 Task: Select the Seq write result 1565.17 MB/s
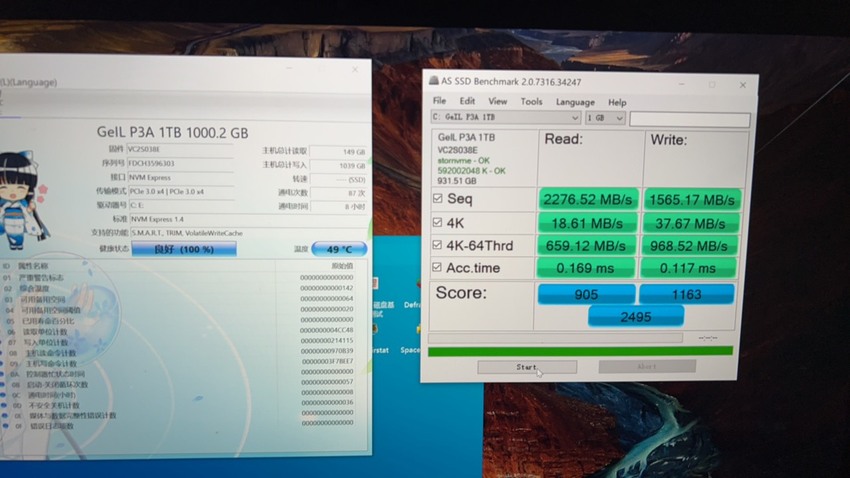[692, 200]
